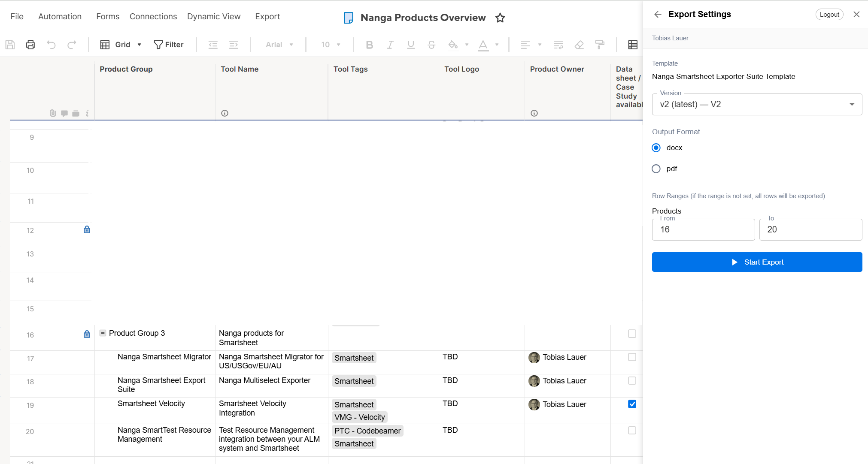This screenshot has width=868, height=464.
Task: Open the Filter tool
Action: (x=169, y=45)
